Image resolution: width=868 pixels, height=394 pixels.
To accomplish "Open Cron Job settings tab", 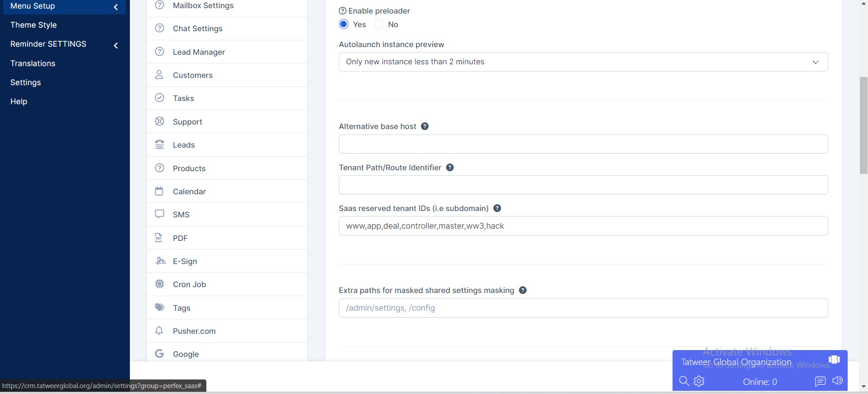I will tap(189, 284).
